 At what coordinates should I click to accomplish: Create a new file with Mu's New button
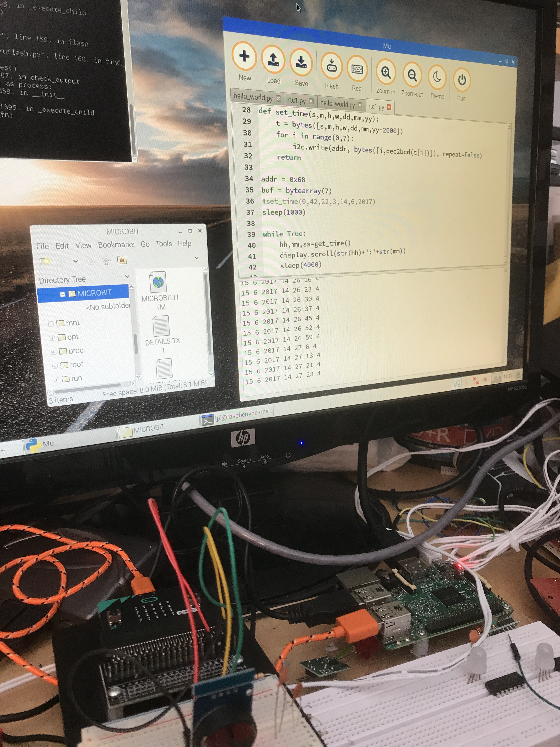click(244, 62)
